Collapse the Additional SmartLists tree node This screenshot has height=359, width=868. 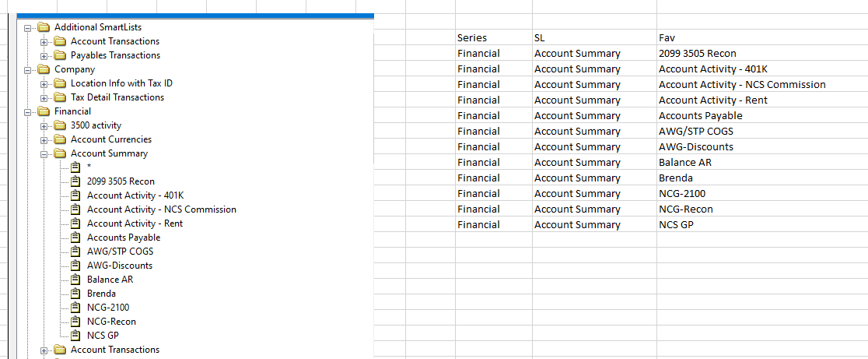(x=27, y=27)
